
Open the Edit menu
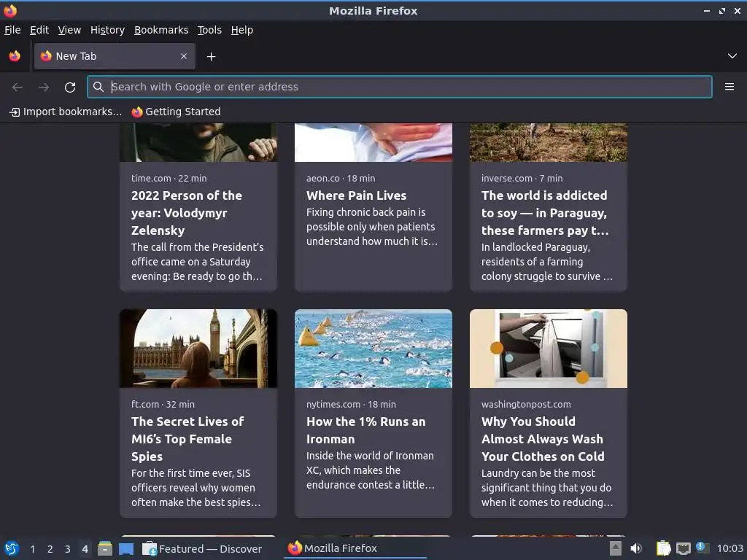point(39,30)
